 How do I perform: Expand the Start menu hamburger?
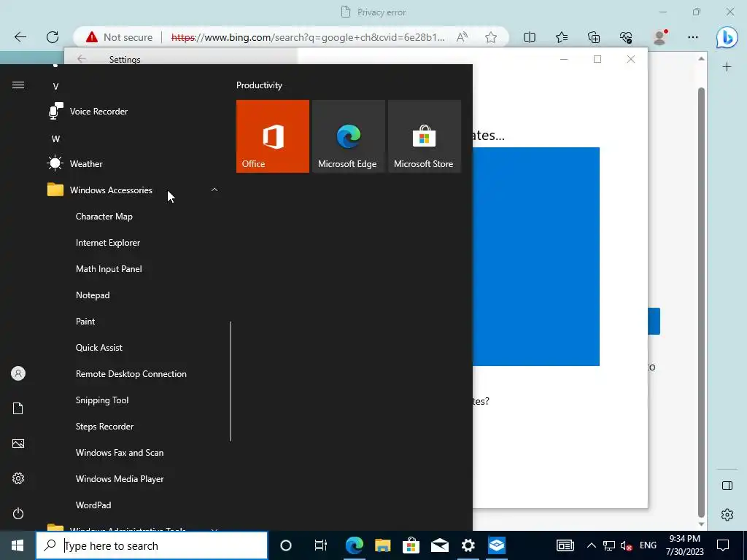pyautogui.click(x=18, y=85)
